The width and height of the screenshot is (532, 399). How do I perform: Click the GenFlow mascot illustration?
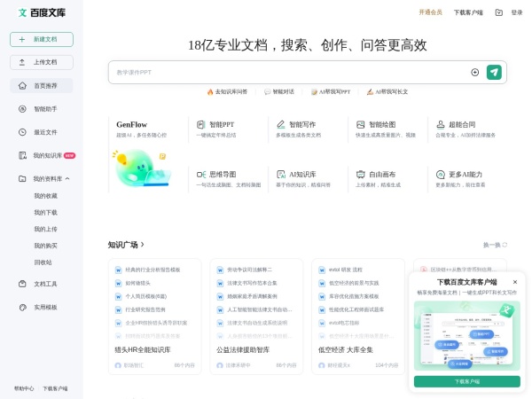click(142, 168)
